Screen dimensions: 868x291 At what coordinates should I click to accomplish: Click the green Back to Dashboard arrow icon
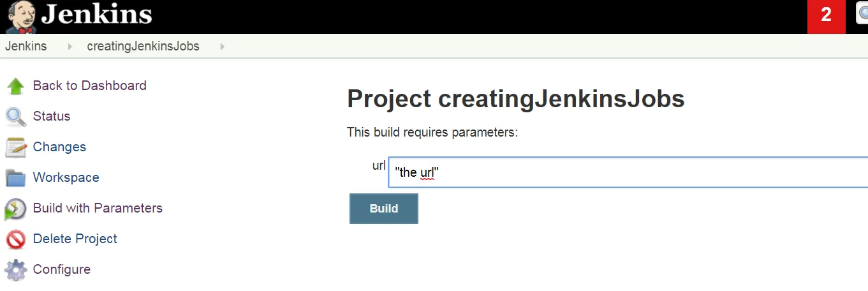coord(15,86)
